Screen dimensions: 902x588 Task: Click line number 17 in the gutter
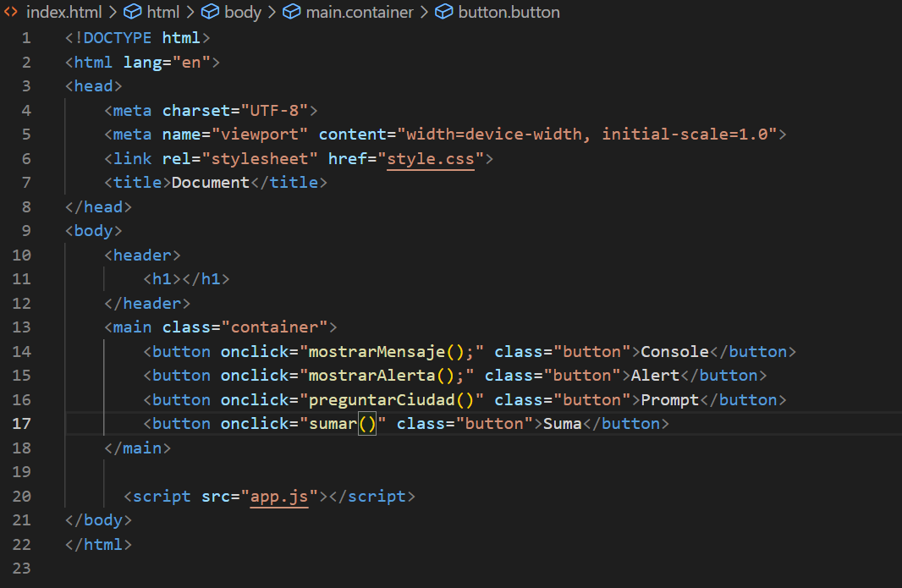point(21,424)
